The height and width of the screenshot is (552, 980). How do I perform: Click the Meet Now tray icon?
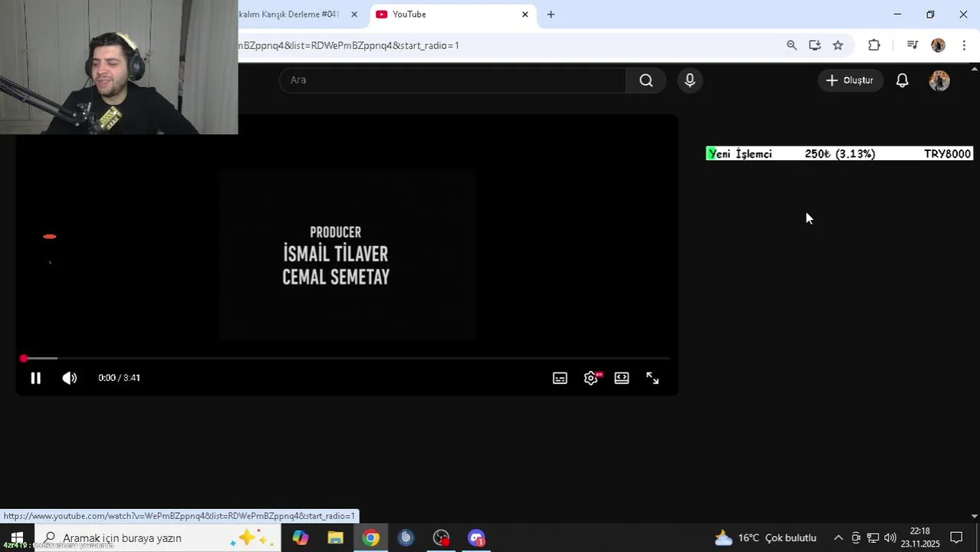[x=856, y=537]
